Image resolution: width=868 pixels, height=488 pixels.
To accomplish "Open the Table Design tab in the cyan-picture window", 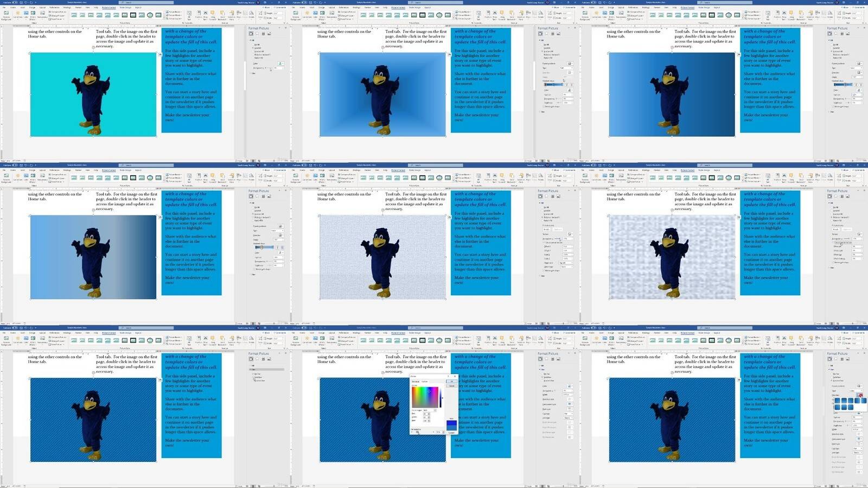I will click(125, 8).
